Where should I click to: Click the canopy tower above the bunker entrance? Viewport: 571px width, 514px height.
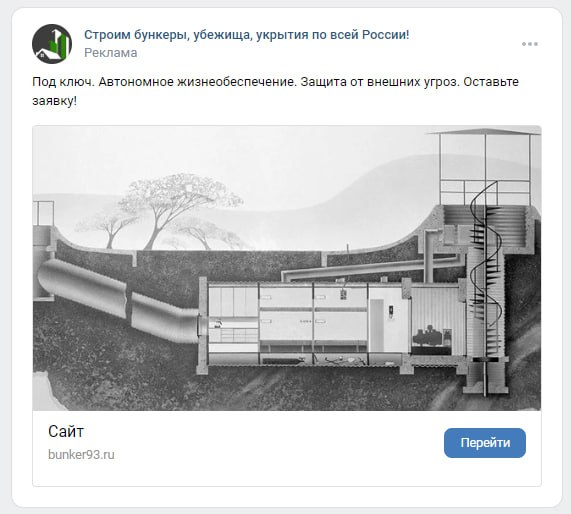pos(485,168)
